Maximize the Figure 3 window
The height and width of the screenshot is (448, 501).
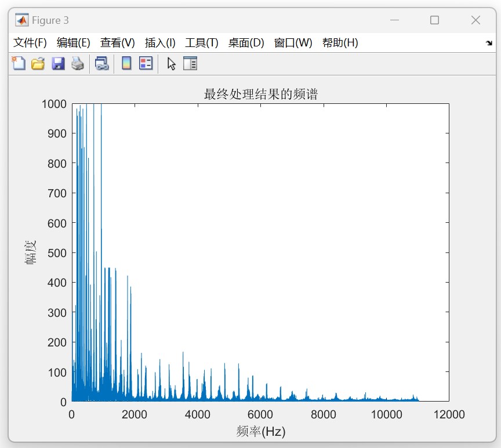pos(434,20)
